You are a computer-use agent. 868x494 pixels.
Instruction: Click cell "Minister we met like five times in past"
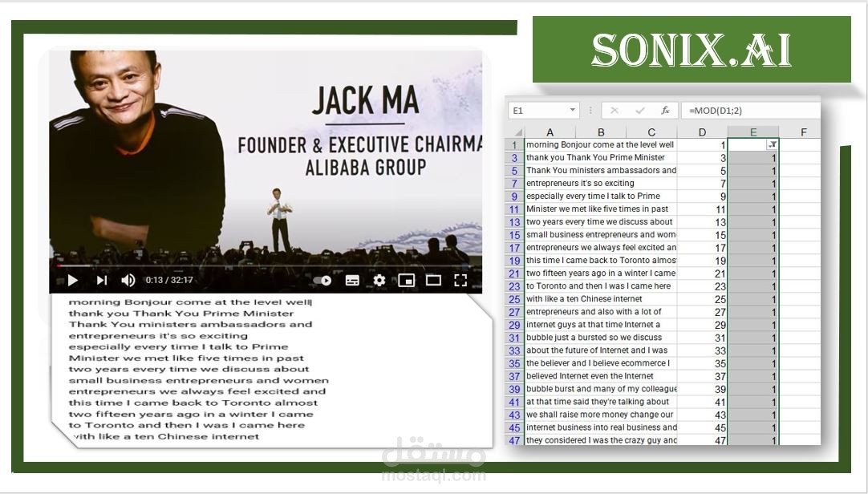click(x=601, y=209)
